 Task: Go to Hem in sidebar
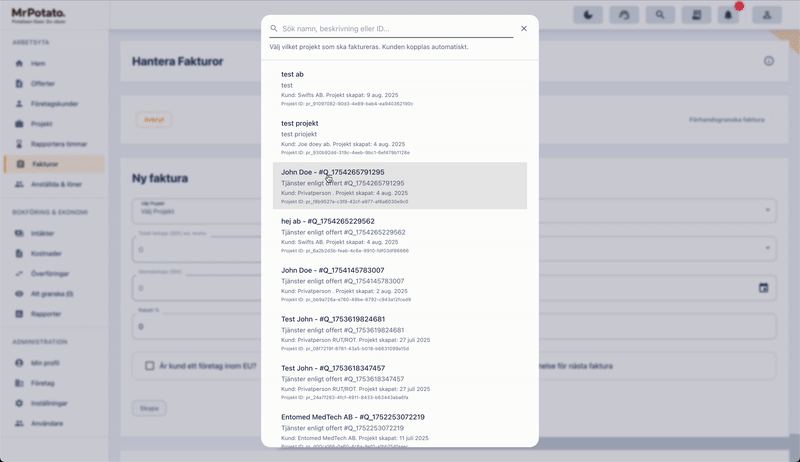click(54, 63)
